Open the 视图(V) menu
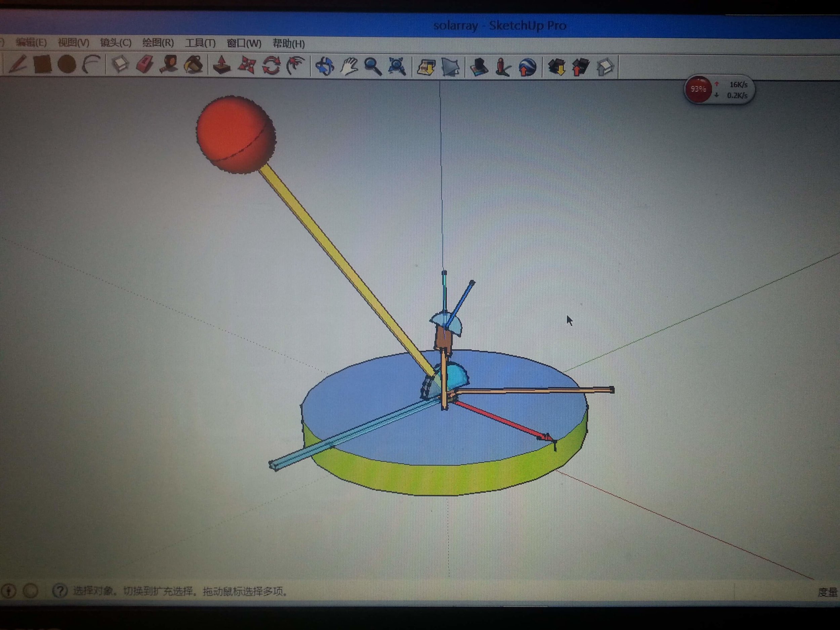 pos(74,43)
